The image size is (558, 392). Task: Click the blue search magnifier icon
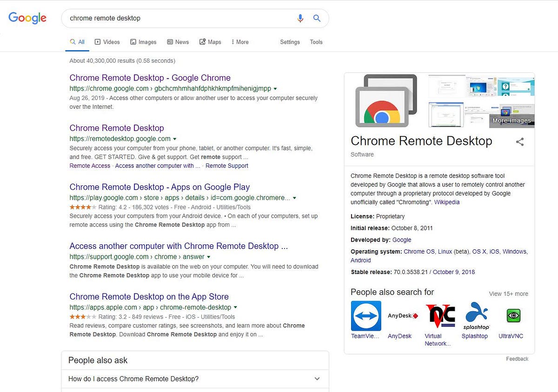(x=317, y=18)
